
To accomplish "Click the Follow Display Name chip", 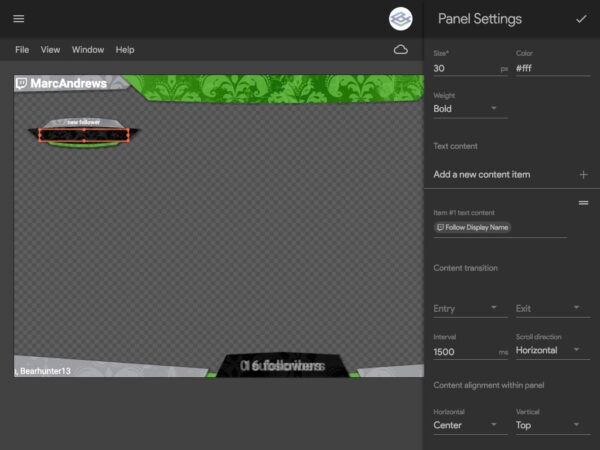I will pyautogui.click(x=472, y=227).
